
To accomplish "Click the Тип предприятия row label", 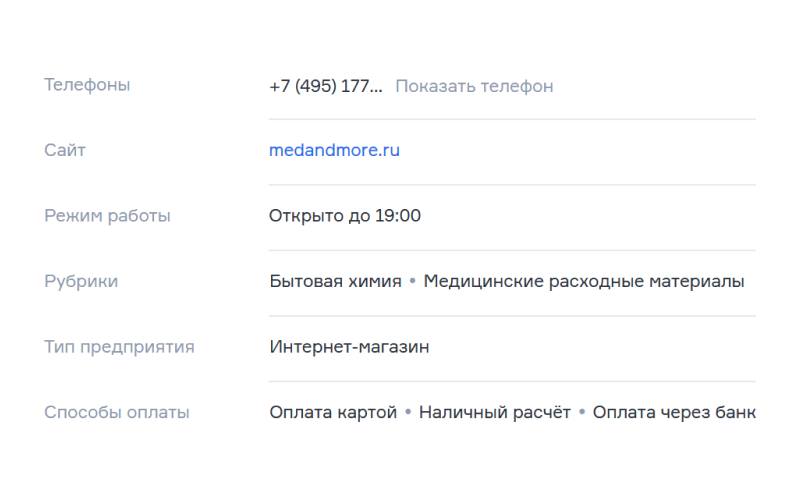I will point(119,347).
